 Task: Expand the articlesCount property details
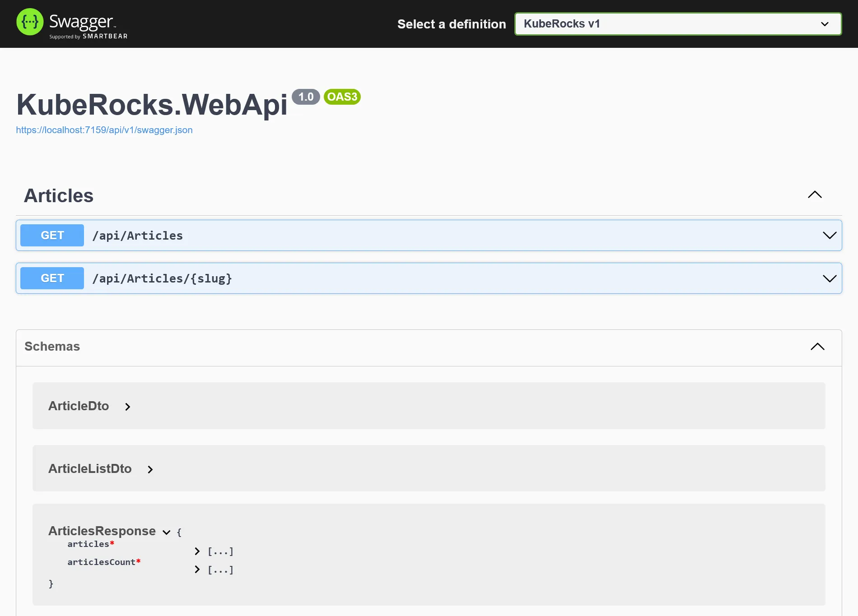[197, 569]
